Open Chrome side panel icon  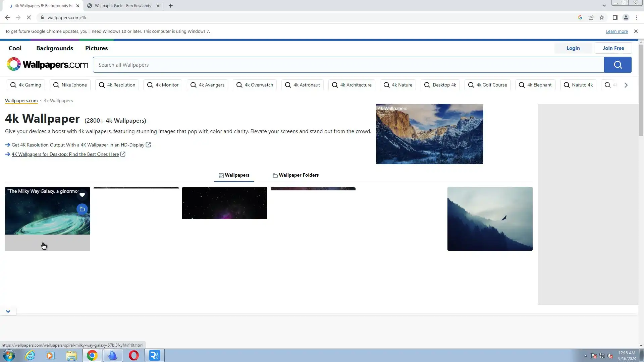(x=615, y=17)
